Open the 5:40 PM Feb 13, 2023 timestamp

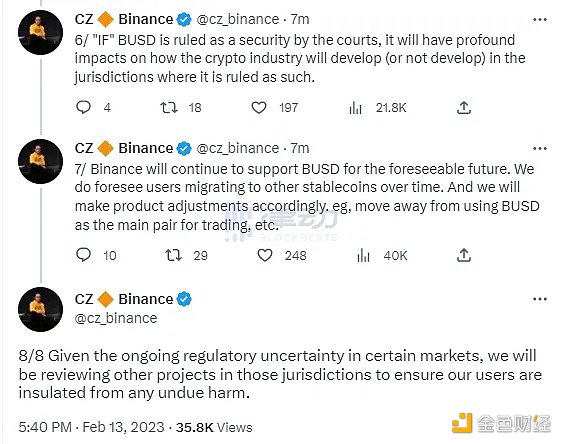91,427
